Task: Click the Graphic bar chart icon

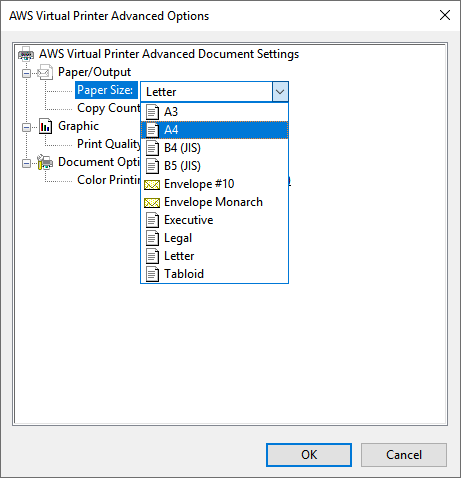Action: [x=45, y=126]
